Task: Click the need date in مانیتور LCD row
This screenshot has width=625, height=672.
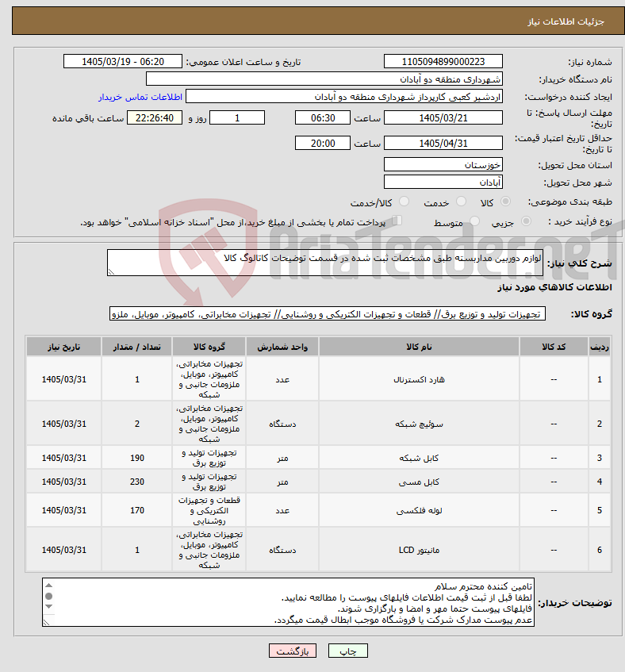Action: (x=63, y=550)
